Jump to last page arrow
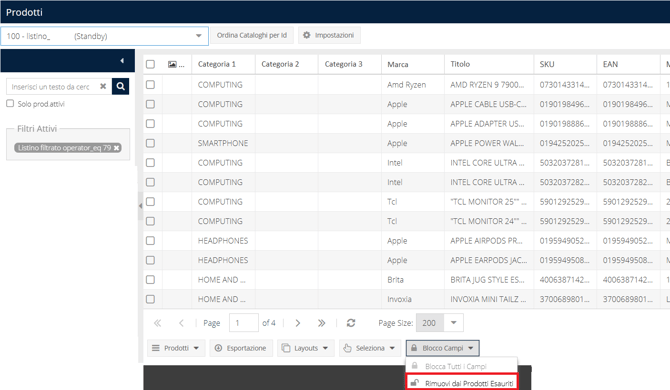The width and height of the screenshot is (670, 390). [321, 323]
